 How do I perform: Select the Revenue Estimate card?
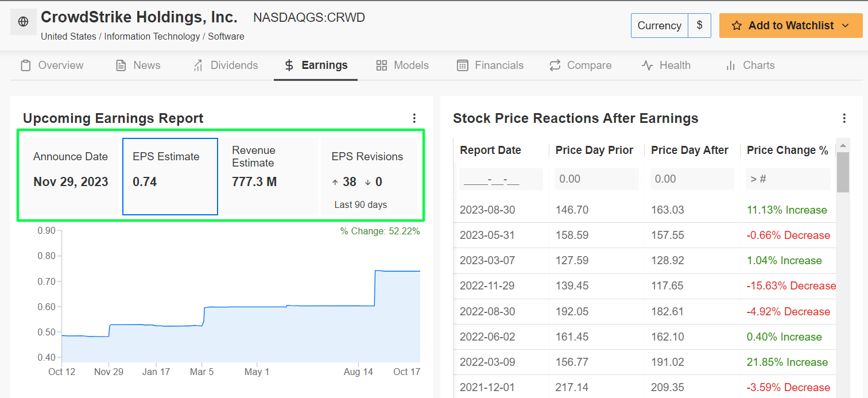click(x=269, y=176)
